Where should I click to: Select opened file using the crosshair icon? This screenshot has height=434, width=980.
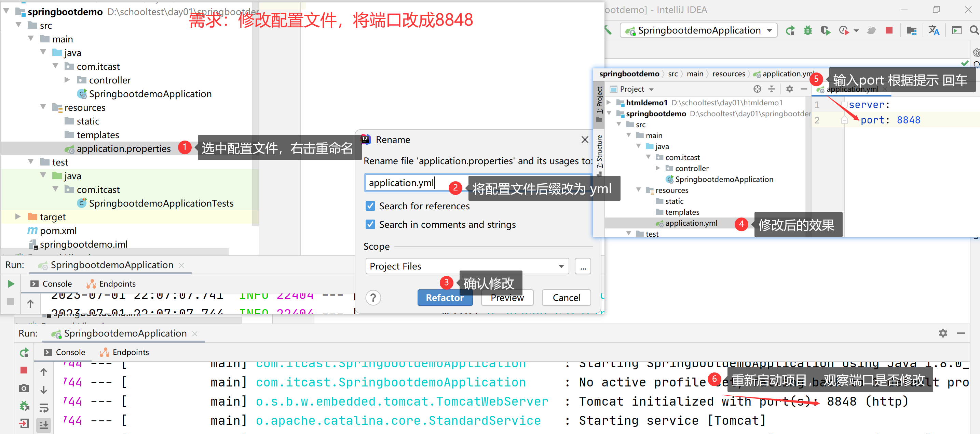click(757, 89)
